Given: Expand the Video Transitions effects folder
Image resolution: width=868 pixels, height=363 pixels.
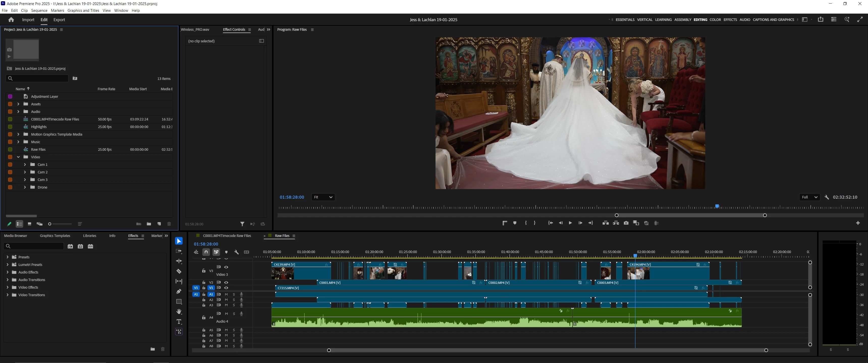Looking at the screenshot, I should (7, 295).
